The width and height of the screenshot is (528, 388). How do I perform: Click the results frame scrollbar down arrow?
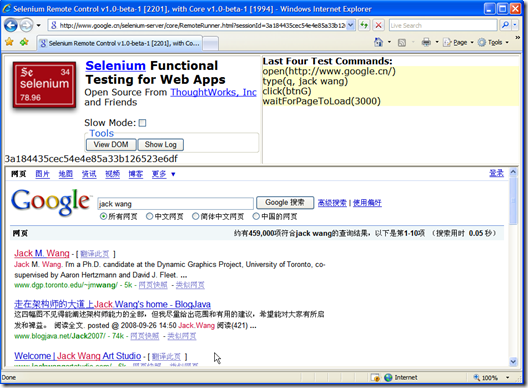pos(513,362)
